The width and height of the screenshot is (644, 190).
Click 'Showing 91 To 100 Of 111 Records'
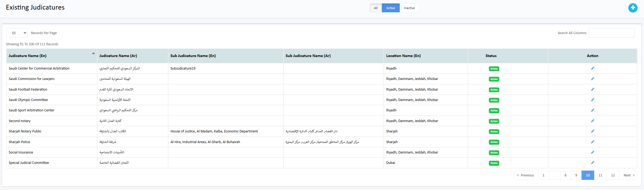[x=32, y=44]
